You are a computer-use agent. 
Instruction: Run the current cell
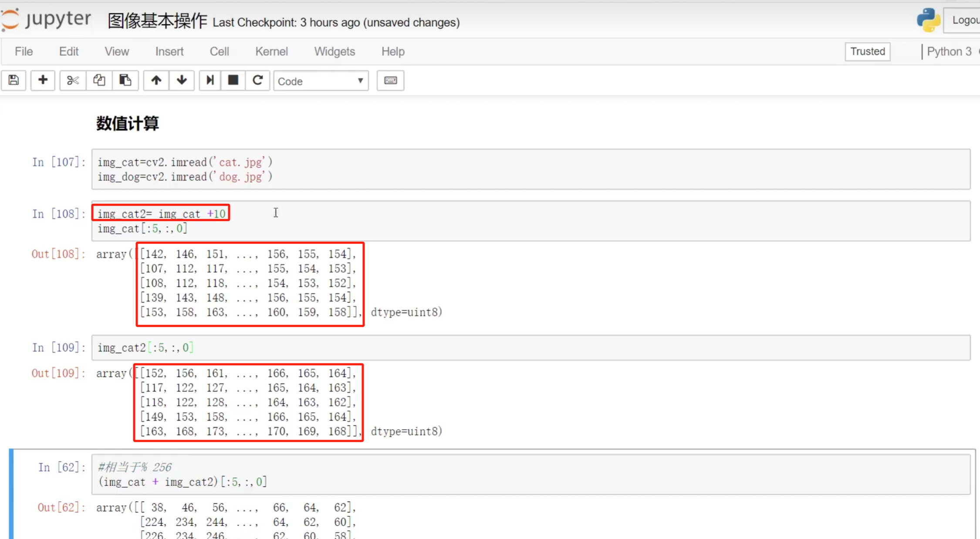click(x=210, y=81)
